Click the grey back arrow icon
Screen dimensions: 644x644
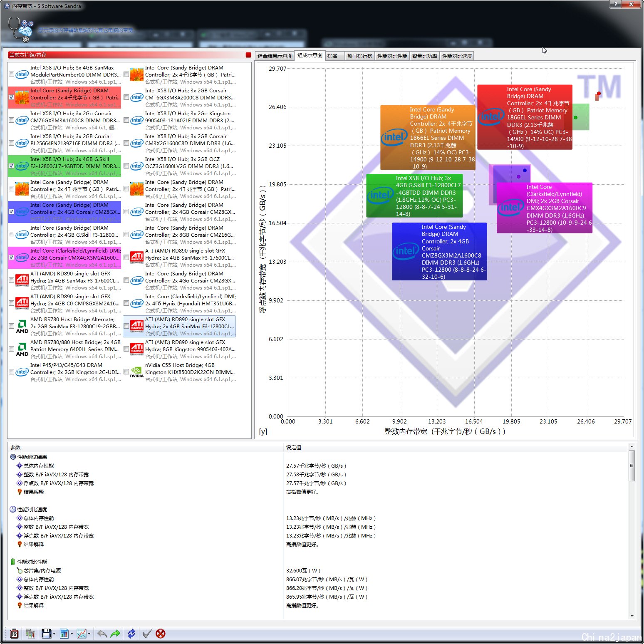[102, 634]
